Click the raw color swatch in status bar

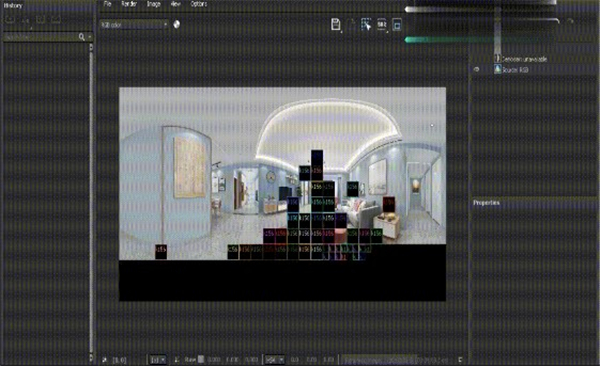tap(201, 359)
